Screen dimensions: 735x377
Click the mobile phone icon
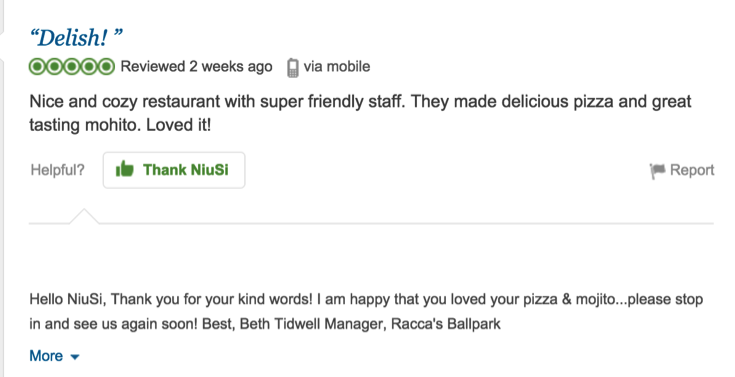tap(292, 68)
